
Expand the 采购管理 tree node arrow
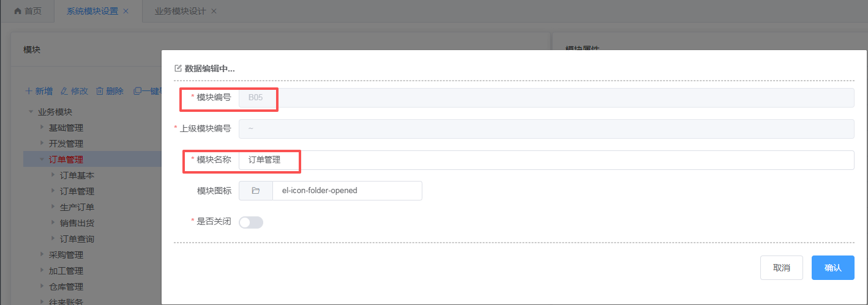42,255
